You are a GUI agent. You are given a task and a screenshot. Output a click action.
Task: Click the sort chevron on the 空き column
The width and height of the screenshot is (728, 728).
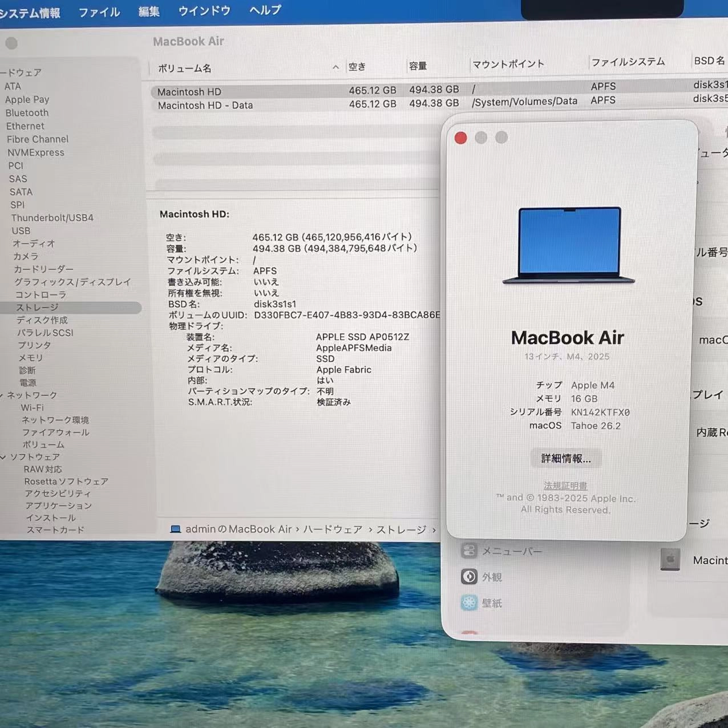335,67
